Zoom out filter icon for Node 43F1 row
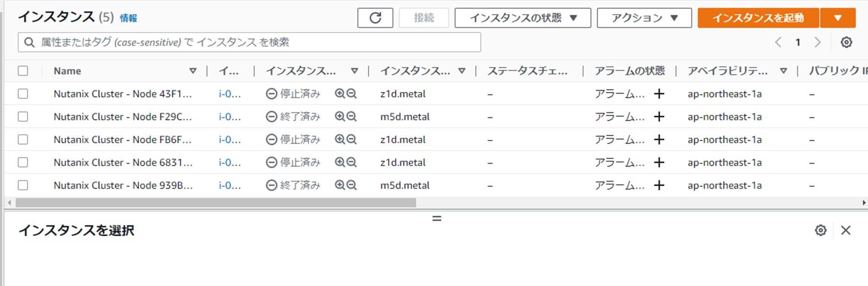 [x=351, y=94]
